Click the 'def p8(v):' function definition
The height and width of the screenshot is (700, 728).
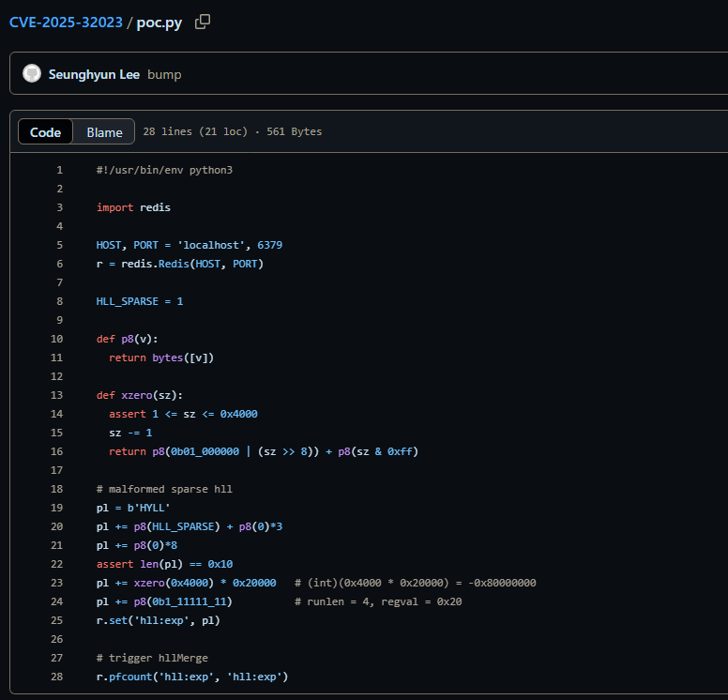128,339
